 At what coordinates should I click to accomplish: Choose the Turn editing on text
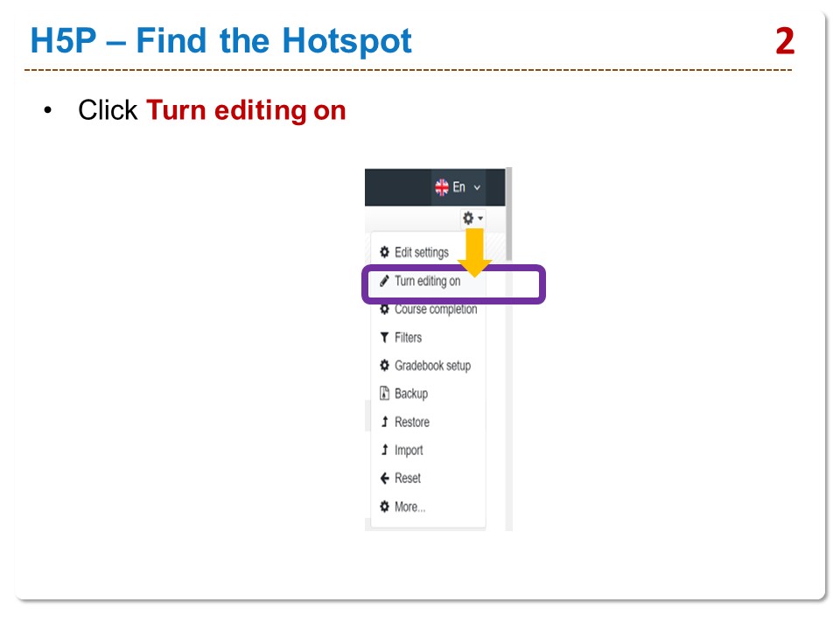pos(427,281)
